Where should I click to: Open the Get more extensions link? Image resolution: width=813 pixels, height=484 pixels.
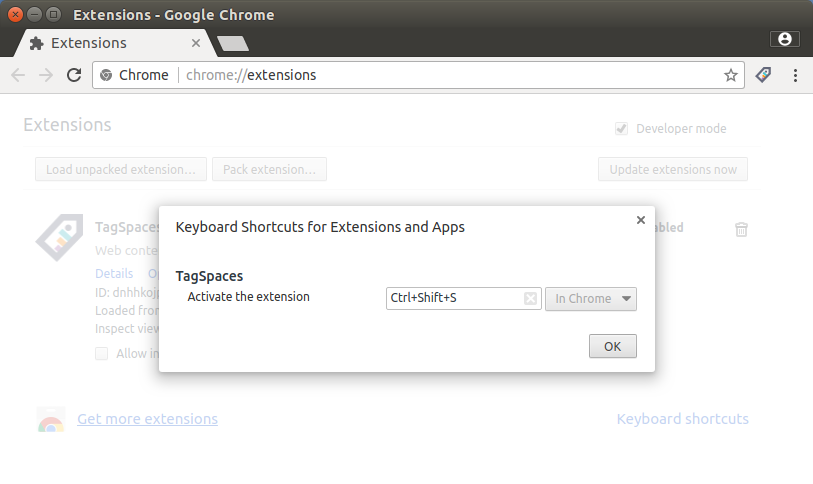[x=147, y=419]
